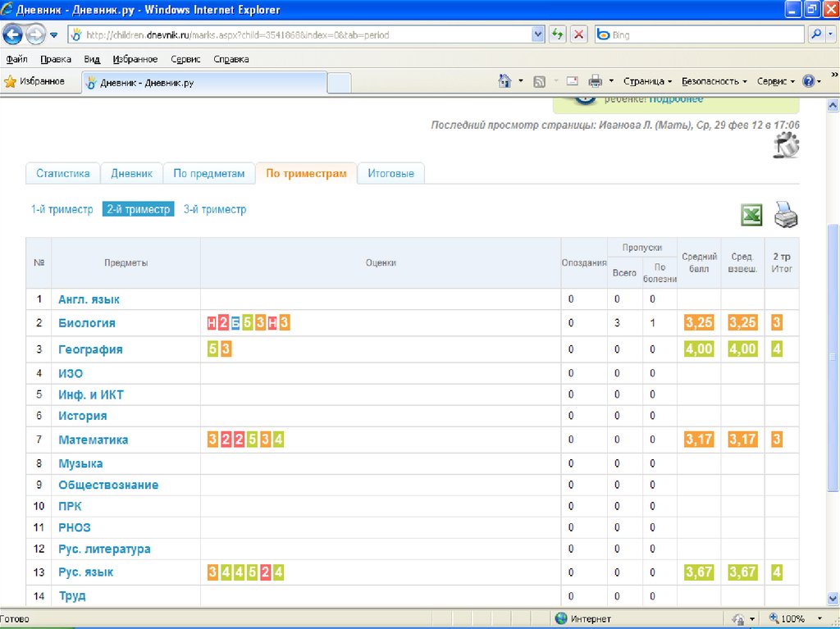Click the browser Back arrow button

[x=13, y=35]
